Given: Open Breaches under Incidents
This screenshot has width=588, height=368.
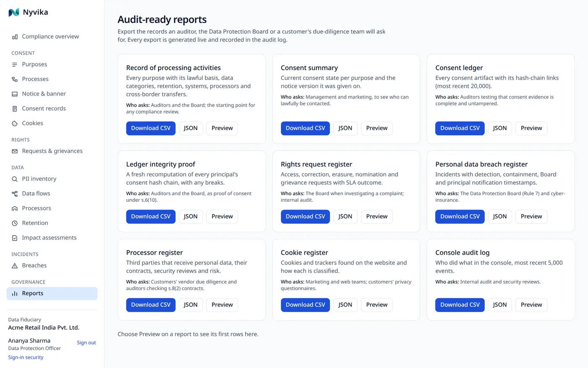Looking at the screenshot, I should [52, 265].
